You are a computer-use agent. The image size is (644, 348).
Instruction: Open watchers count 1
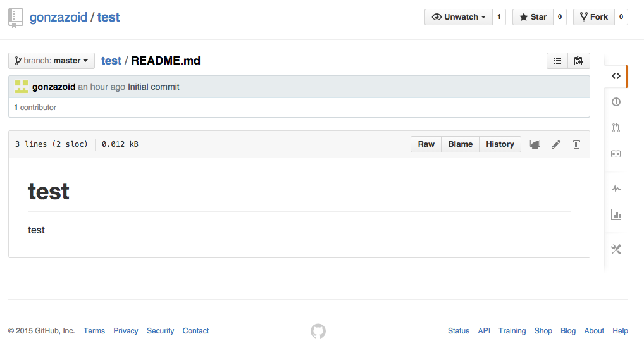(499, 17)
